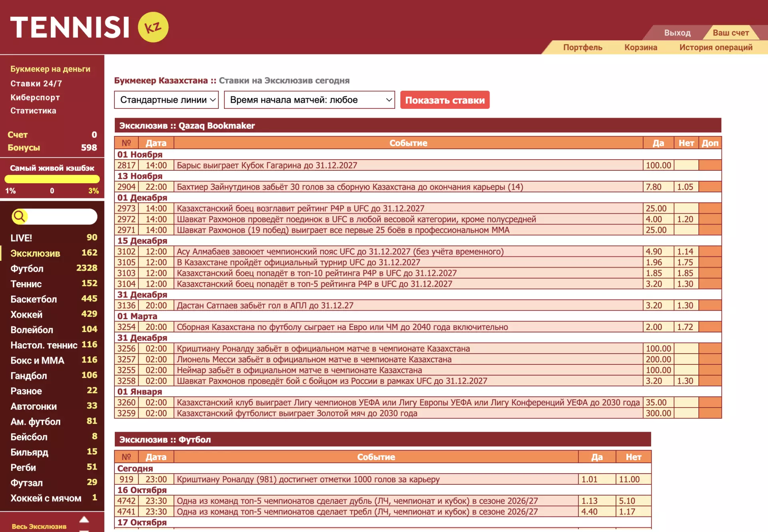
Task: Click Да odds 300.00 for Золотой мяч
Action: (x=658, y=413)
